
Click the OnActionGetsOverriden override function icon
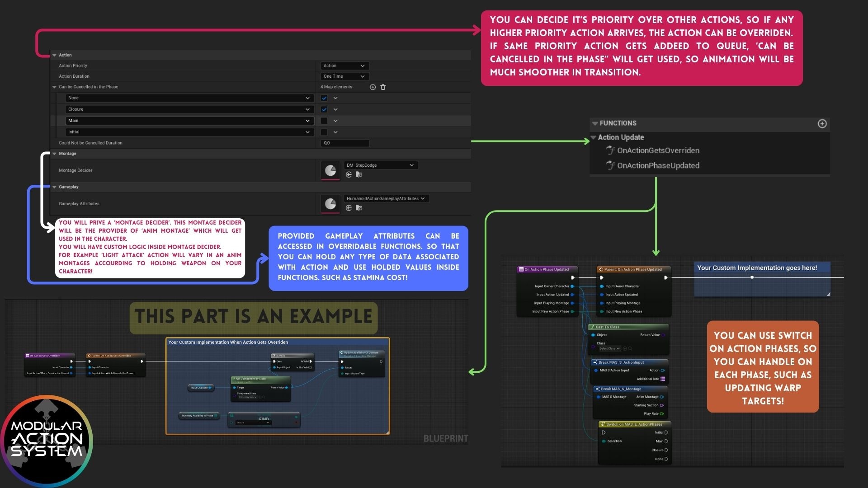tap(610, 150)
